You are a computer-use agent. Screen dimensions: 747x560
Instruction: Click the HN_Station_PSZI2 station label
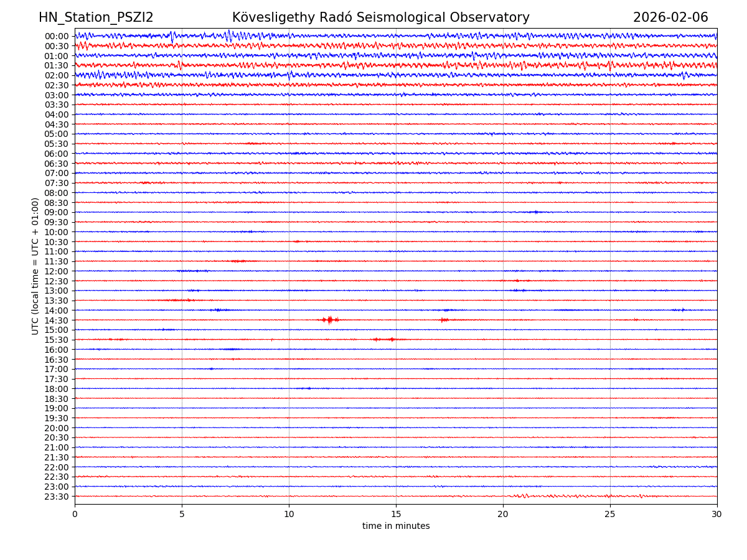[x=96, y=18]
